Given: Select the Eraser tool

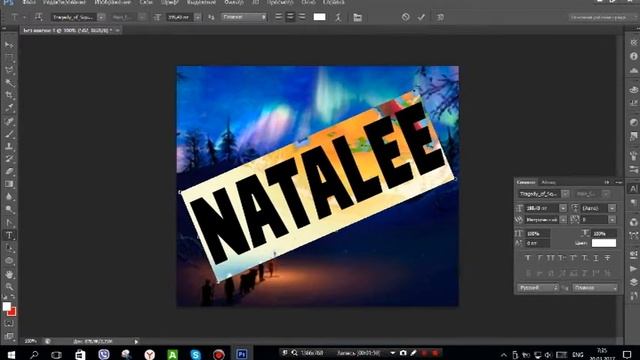Looking at the screenshot, I should point(9,171).
